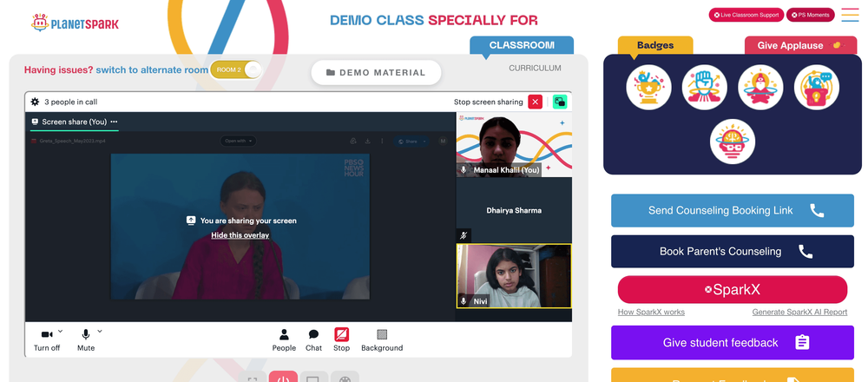The height and width of the screenshot is (382, 868).
Task: Mute the microphone
Action: coord(86,339)
